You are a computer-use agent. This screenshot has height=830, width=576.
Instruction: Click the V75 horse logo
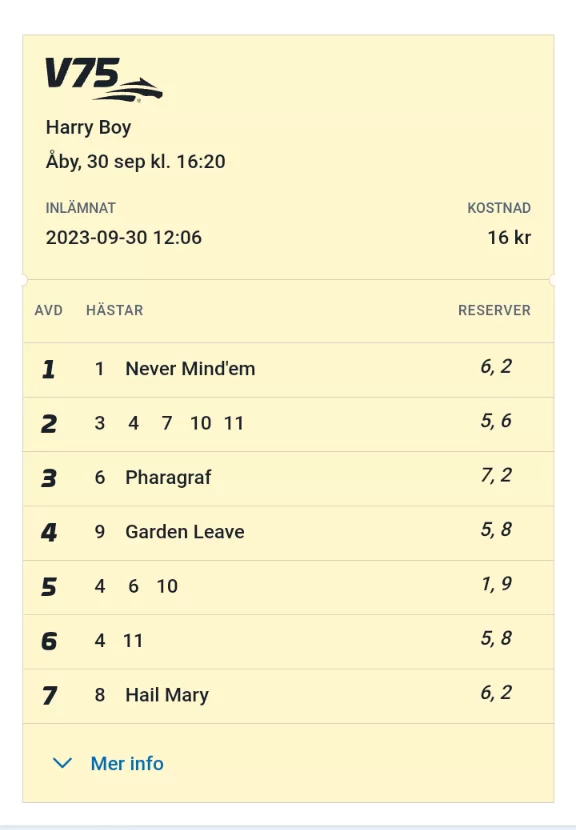pos(104,79)
